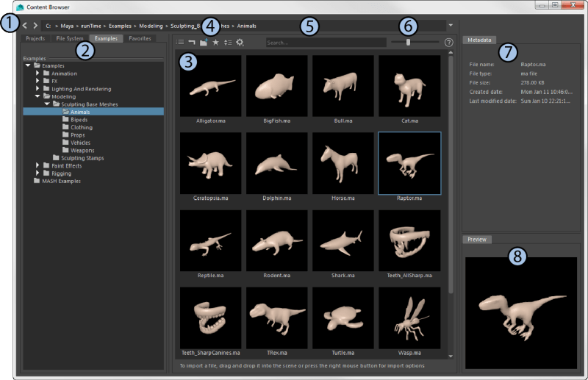The image size is (588, 380).
Task: Click Animals in the path bar
Action: click(x=246, y=26)
